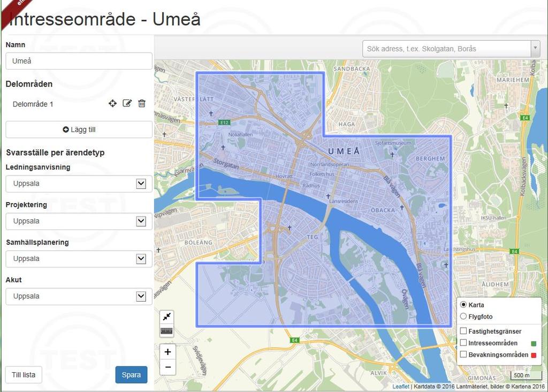Screen dimensions: 548x392
Task: Click the Storgatan street label on the map
Action: 226,164
